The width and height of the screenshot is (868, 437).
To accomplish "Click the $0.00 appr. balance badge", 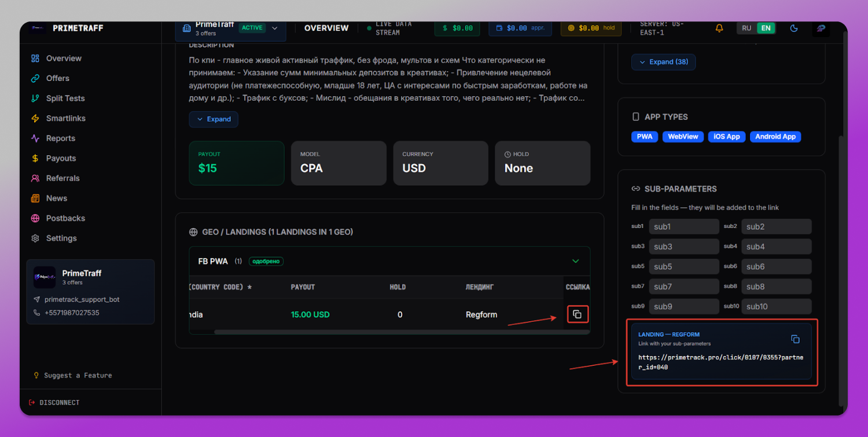I will [x=520, y=28].
